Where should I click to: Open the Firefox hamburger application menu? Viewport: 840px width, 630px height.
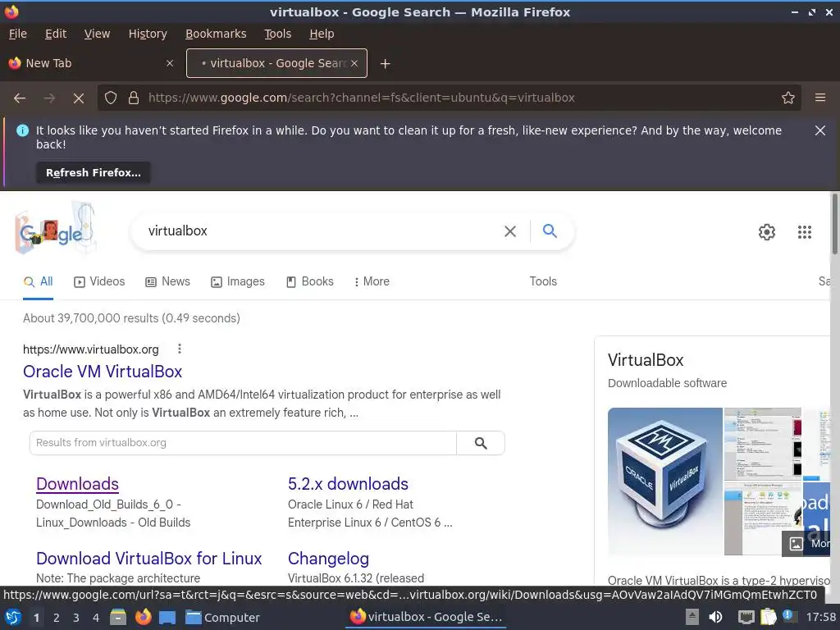[819, 98]
